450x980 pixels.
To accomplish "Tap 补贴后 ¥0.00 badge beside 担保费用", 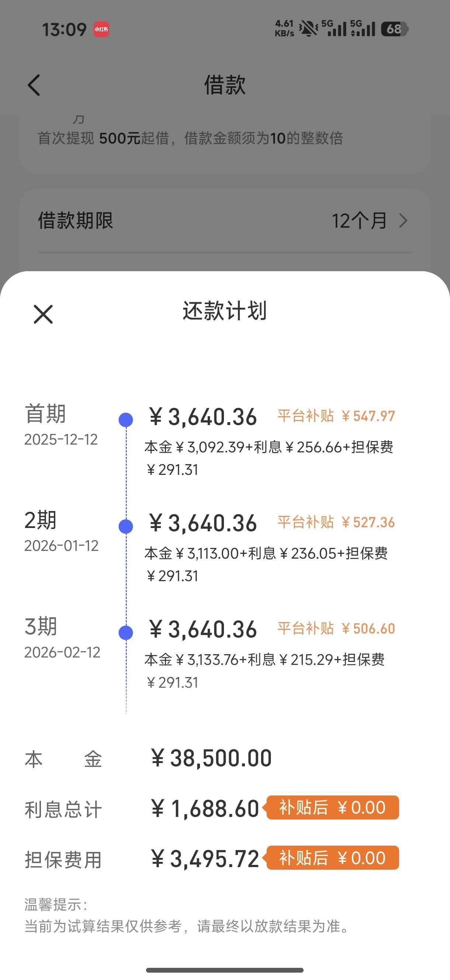I will tap(332, 858).
